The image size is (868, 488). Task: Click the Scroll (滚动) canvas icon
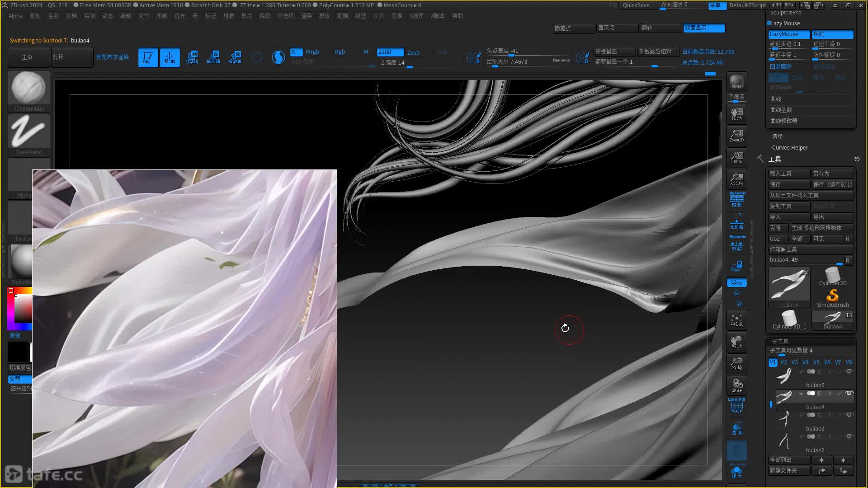[736, 114]
